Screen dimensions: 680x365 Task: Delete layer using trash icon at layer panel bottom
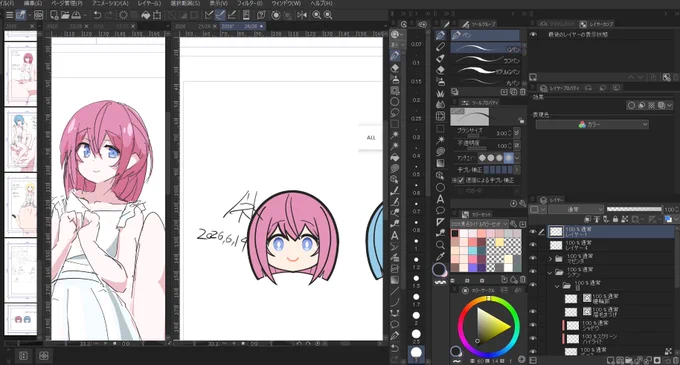[675, 360]
